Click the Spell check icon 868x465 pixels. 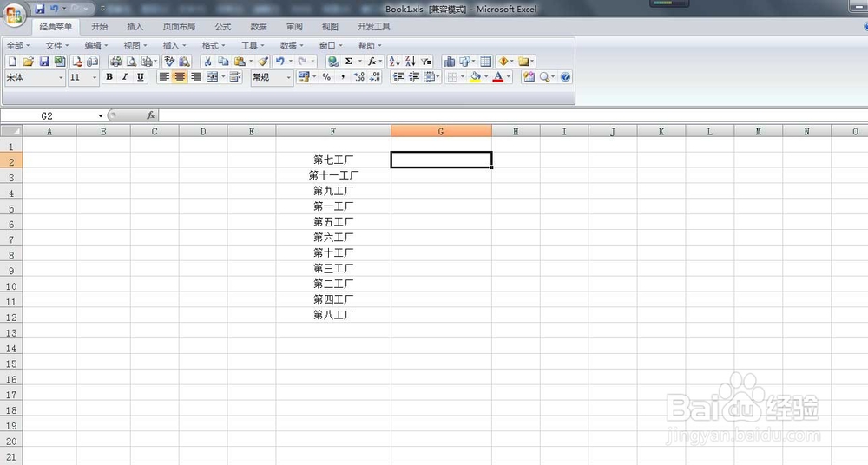[x=169, y=62]
